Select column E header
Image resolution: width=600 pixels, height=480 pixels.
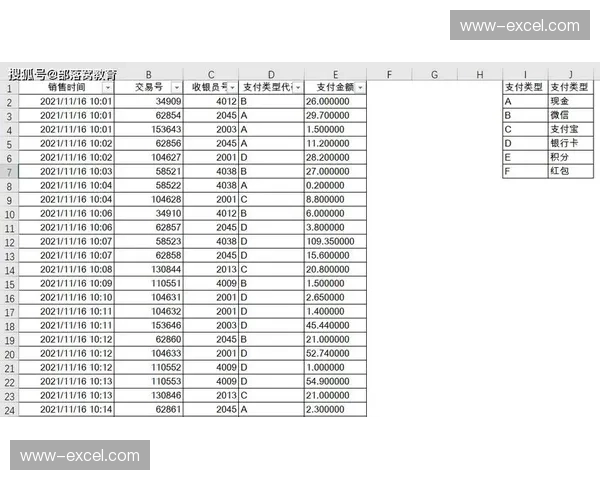tap(335, 75)
